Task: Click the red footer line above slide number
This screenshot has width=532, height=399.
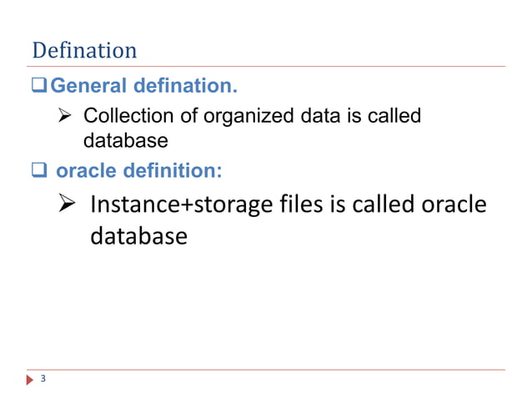Action: (x=266, y=370)
